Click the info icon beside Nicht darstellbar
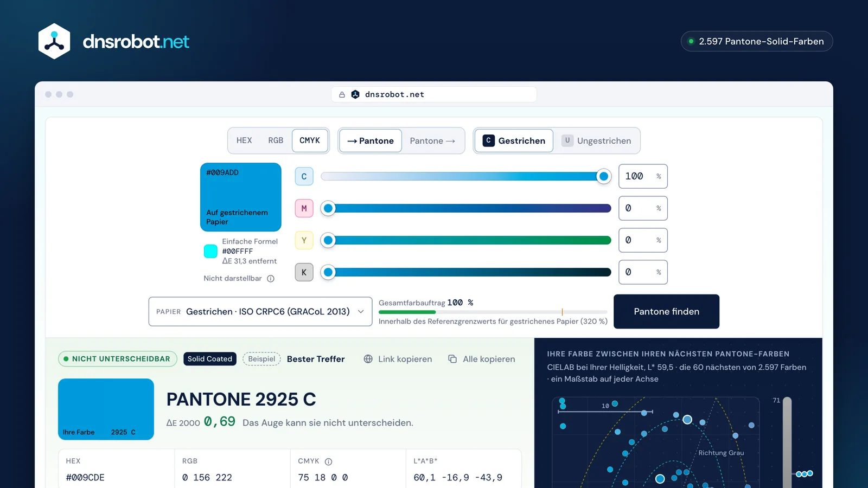The width and height of the screenshot is (868, 488). (x=271, y=279)
